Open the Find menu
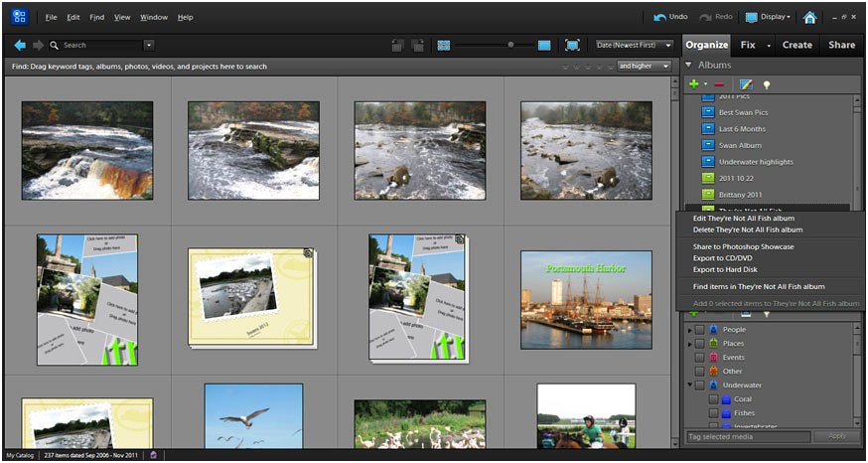 97,17
